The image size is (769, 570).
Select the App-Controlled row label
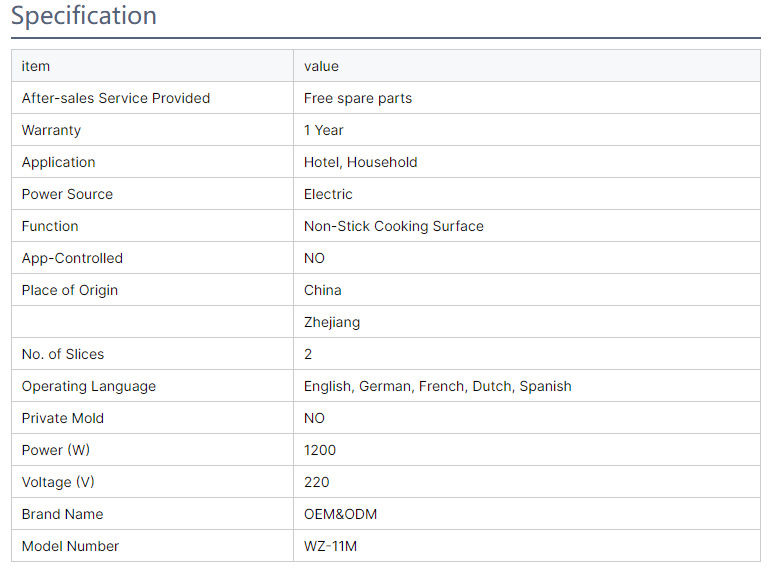[x=72, y=258]
